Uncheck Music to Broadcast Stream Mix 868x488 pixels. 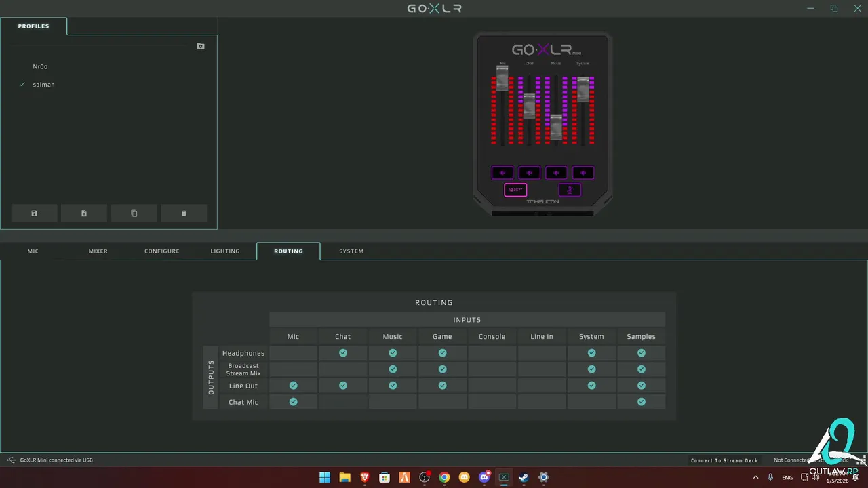[x=393, y=369]
